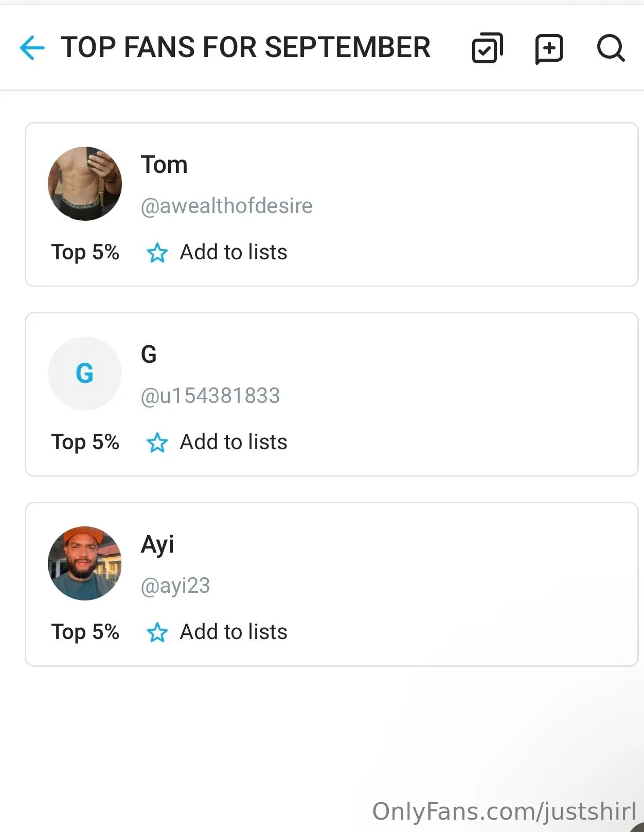Click the TOP FANS FOR SEPTEMBER title

pyautogui.click(x=245, y=47)
